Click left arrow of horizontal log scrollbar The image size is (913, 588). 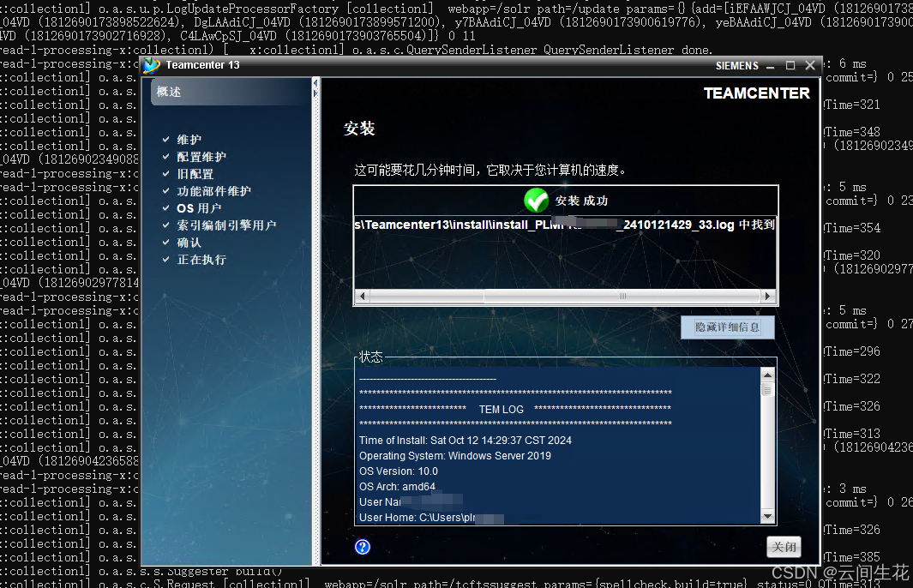click(x=362, y=297)
